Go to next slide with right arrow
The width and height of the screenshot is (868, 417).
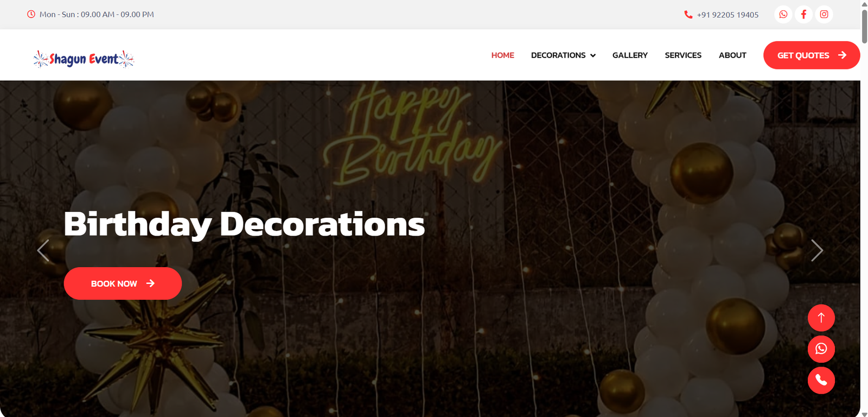817,250
